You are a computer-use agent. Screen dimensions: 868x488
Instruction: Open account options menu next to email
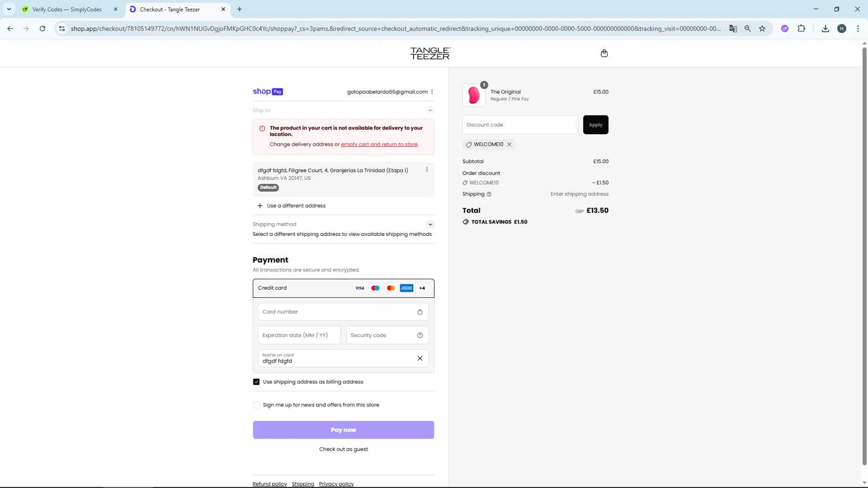(x=432, y=92)
